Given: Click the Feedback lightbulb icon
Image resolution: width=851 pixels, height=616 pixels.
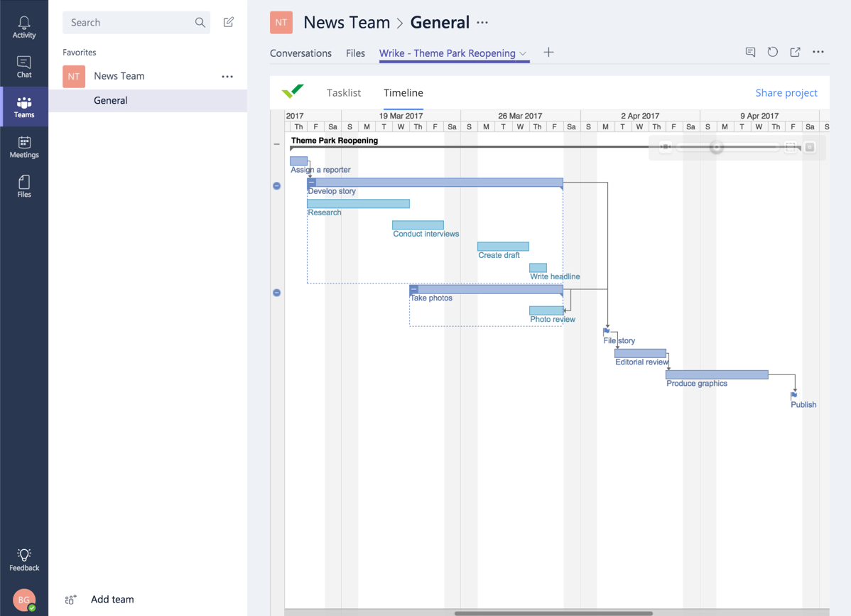Looking at the screenshot, I should pos(24,559).
